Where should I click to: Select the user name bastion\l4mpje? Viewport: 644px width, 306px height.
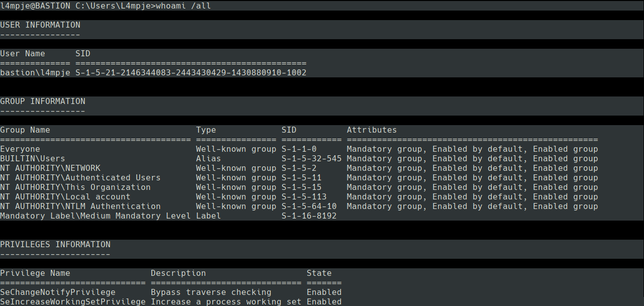click(x=35, y=73)
